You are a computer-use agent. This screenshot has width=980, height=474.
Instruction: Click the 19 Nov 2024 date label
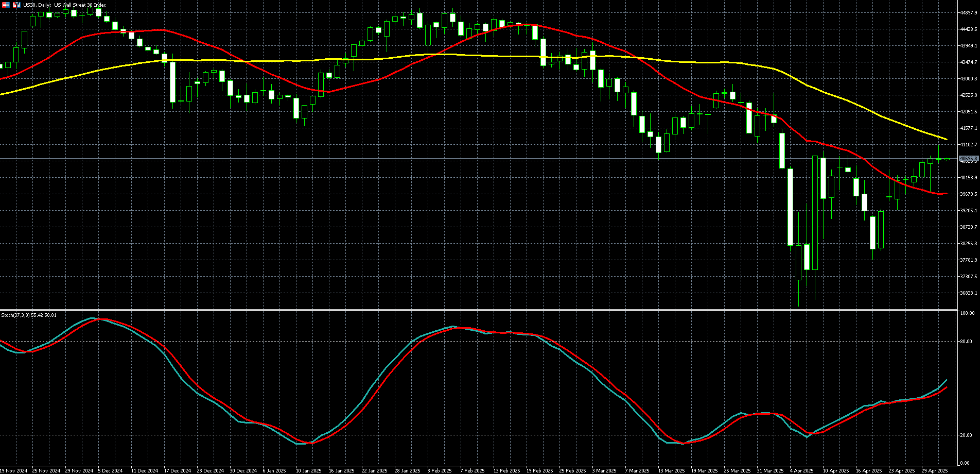pyautogui.click(x=13, y=470)
